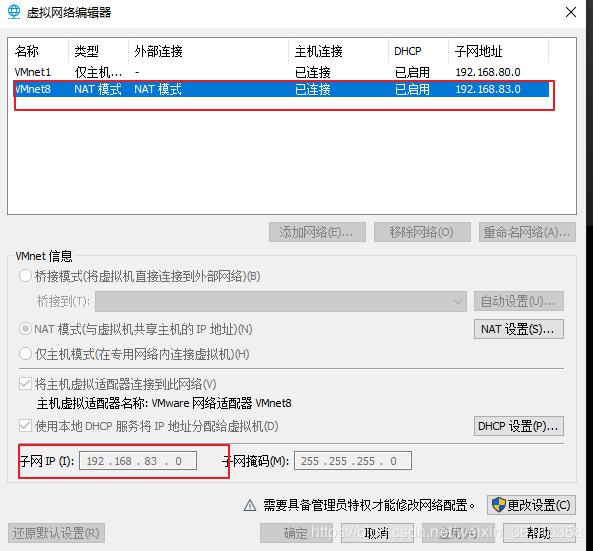
Task: Open NAT 设置(S) dialog
Action: [518, 329]
